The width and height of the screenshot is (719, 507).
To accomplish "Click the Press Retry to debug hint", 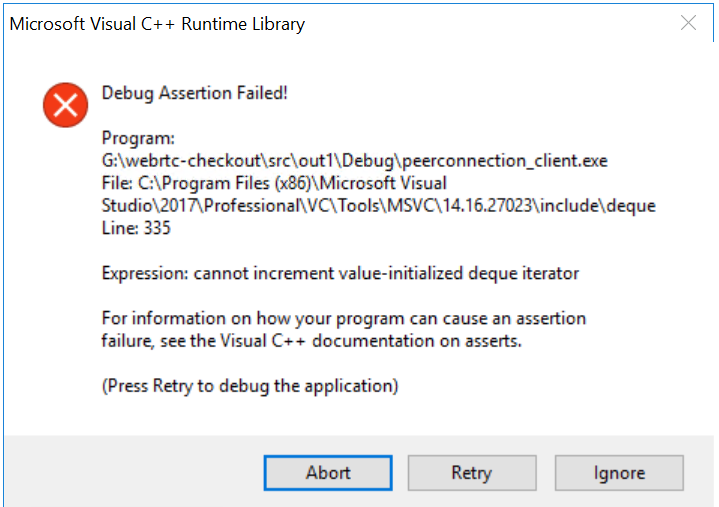I will tap(249, 386).
